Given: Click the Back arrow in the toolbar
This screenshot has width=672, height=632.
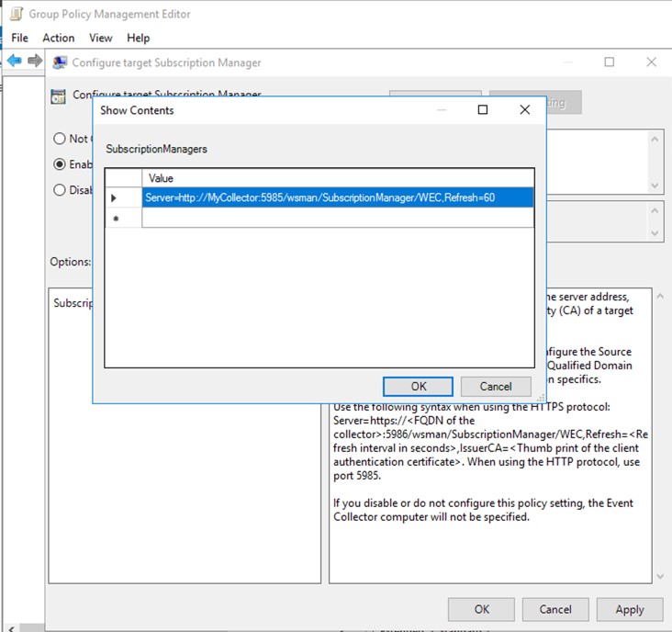Looking at the screenshot, I should pos(14,61).
